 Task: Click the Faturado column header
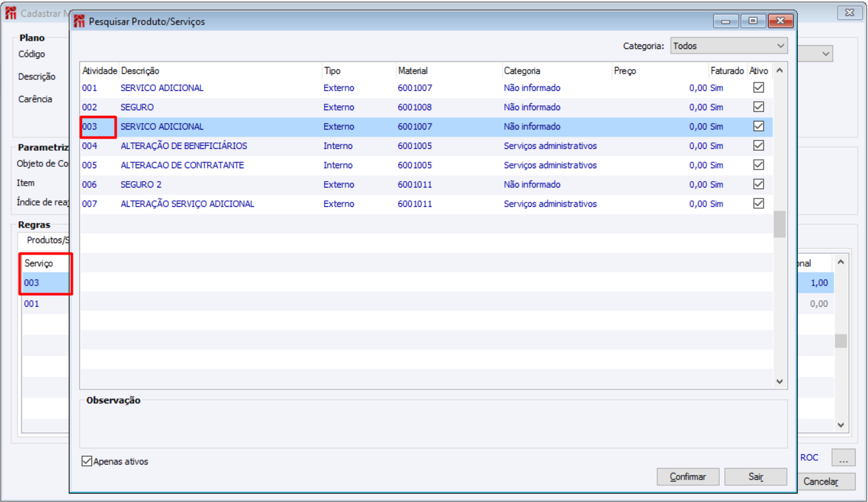tap(728, 71)
